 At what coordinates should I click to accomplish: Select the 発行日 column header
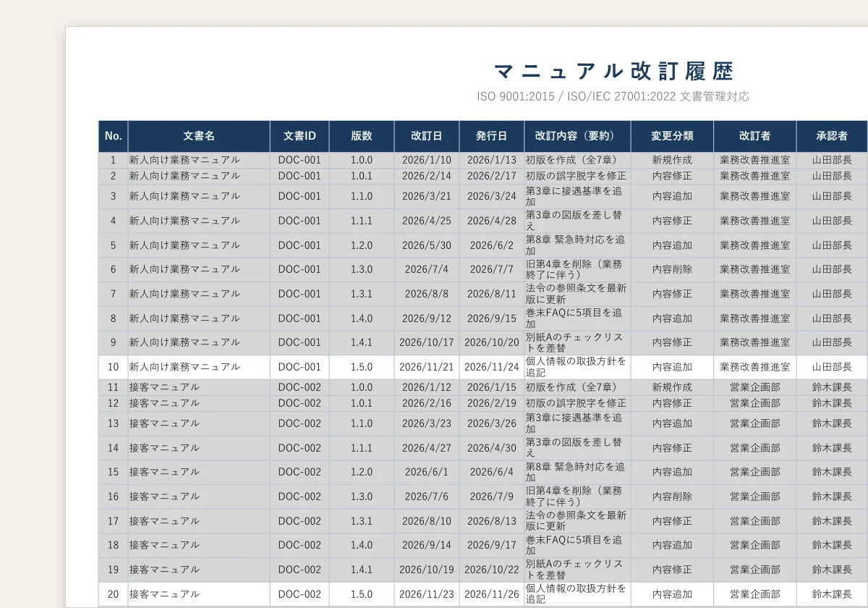pyautogui.click(x=492, y=136)
